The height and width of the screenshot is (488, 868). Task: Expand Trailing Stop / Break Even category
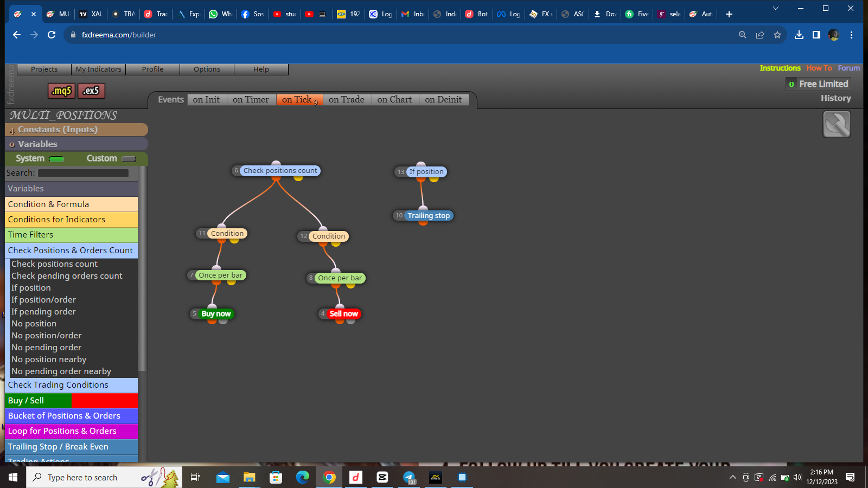point(71,446)
